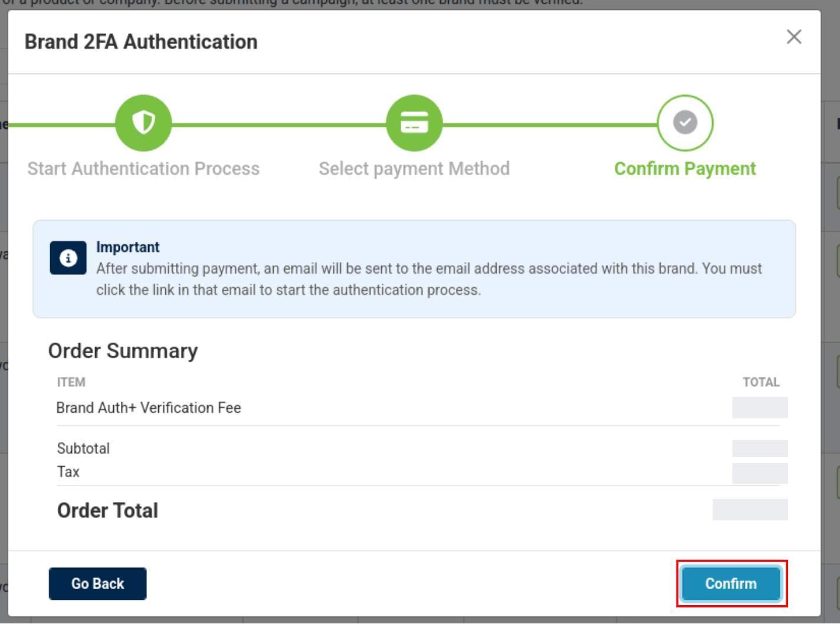The image size is (840, 624).
Task: Click the Important notice heading text
Action: click(x=128, y=247)
